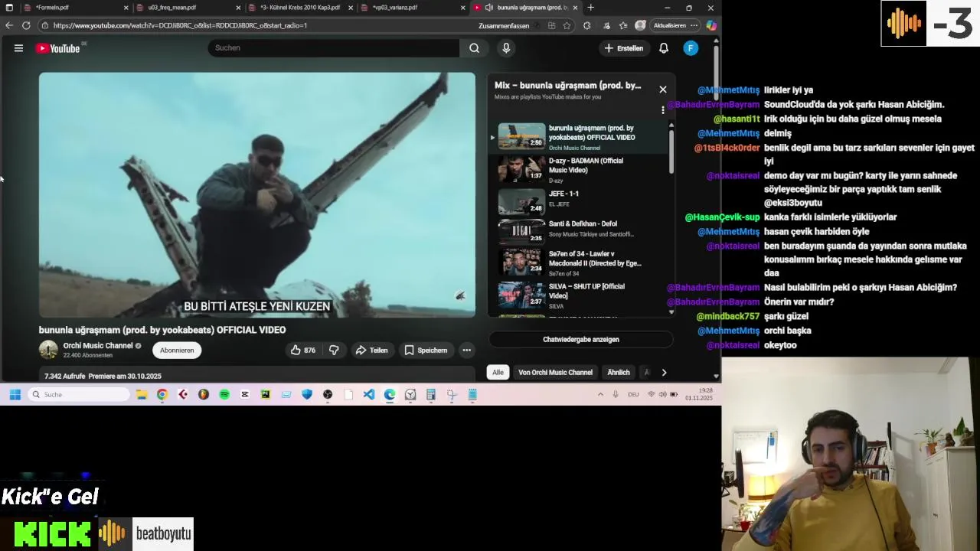Go to the YouTube home logo
This screenshot has height=551, width=980.
point(57,48)
